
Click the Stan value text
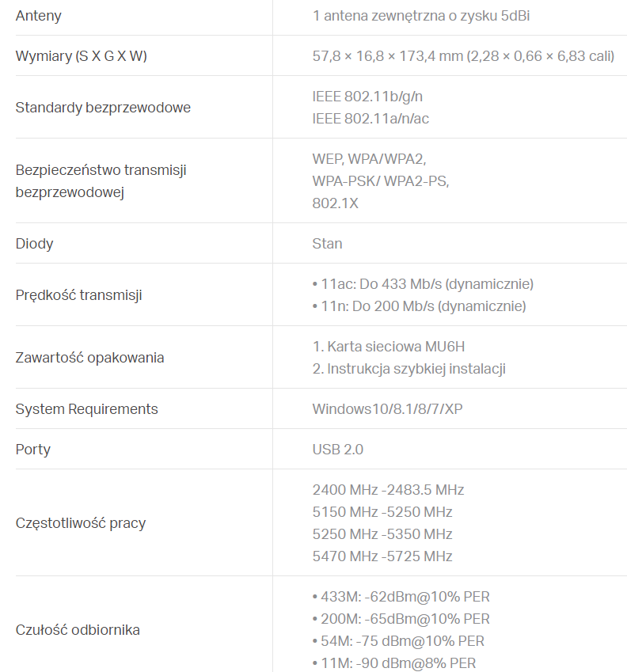[327, 244]
